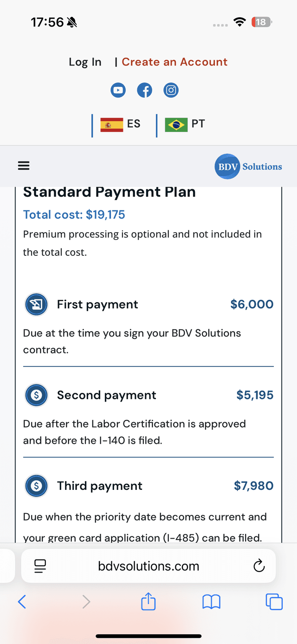
Task: Switch language to Spanish ES
Action: [x=120, y=124]
